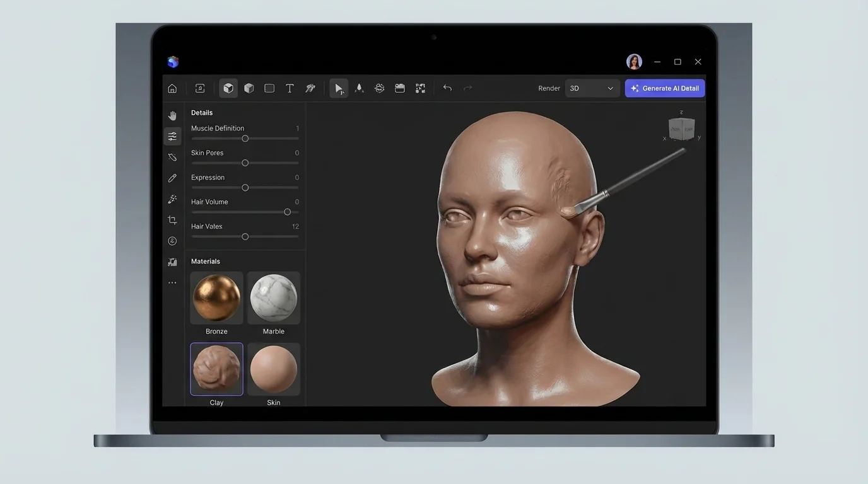Select the magic wand sparkle tool
The image size is (868, 484).
pos(172,199)
